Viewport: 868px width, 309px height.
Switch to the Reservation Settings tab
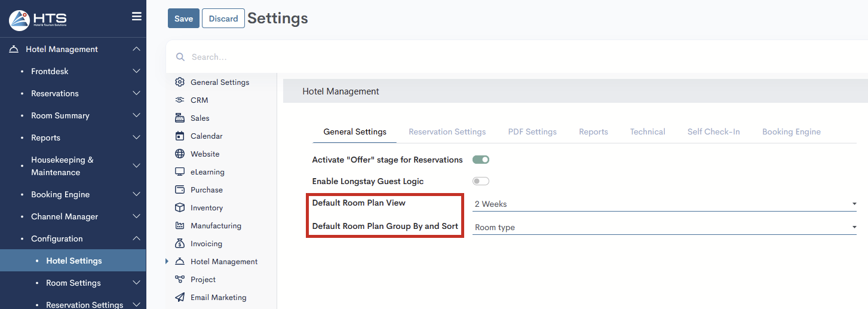(x=447, y=132)
